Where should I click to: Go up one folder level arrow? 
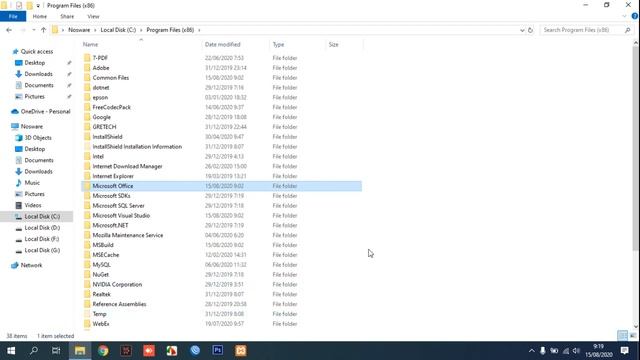(x=43, y=30)
